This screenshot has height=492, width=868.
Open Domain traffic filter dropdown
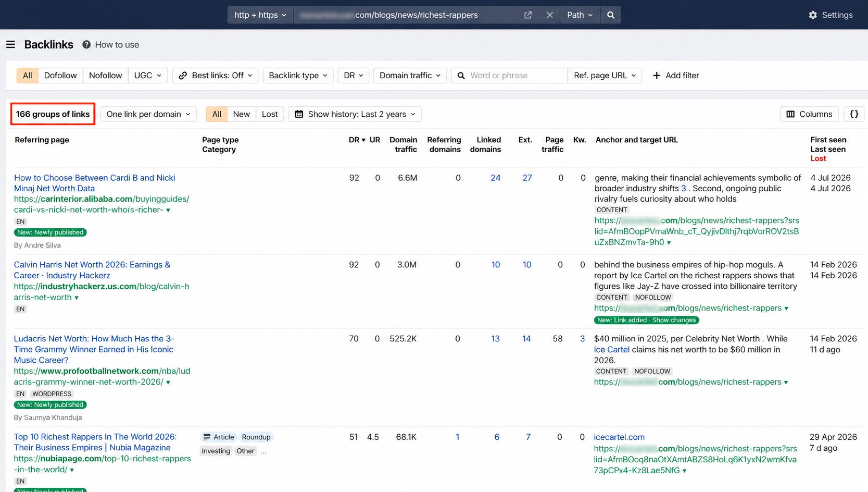410,76
